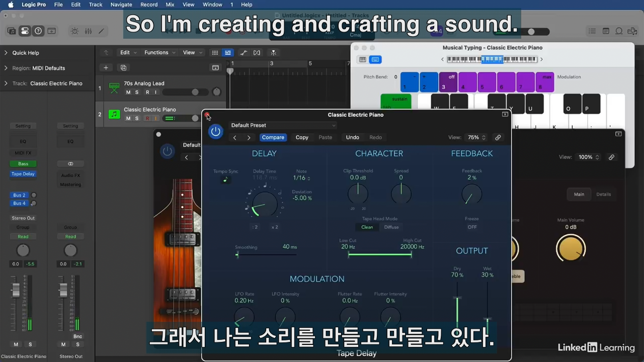This screenshot has height=362, width=644.
Task: Open the Browsers media icon
Action: pyautogui.click(x=632, y=31)
